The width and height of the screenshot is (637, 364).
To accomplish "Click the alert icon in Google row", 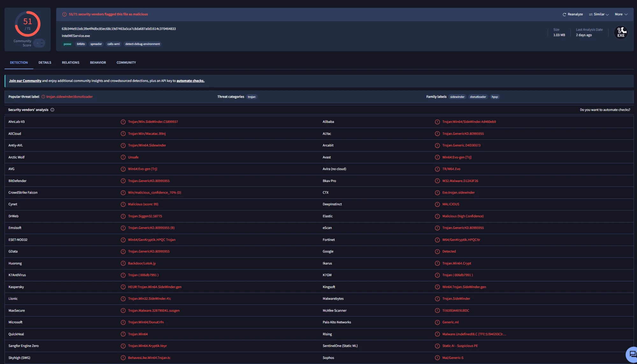I will click(437, 251).
